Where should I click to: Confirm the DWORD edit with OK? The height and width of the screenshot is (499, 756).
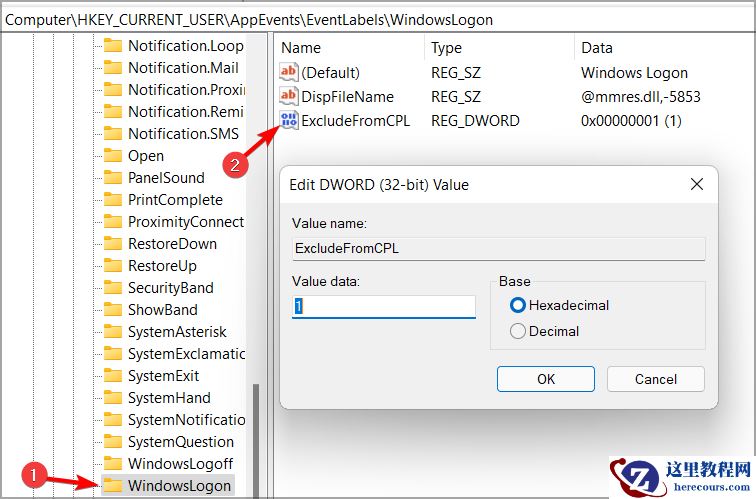(x=546, y=379)
